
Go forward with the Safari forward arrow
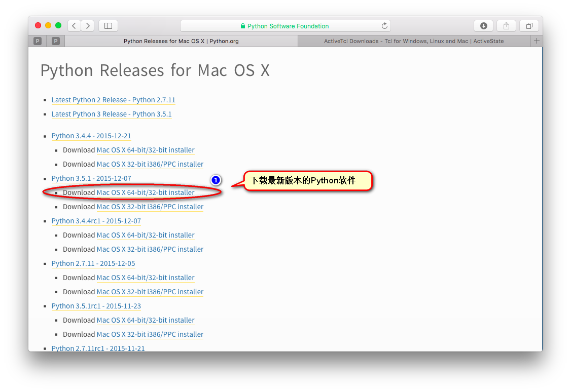point(88,26)
